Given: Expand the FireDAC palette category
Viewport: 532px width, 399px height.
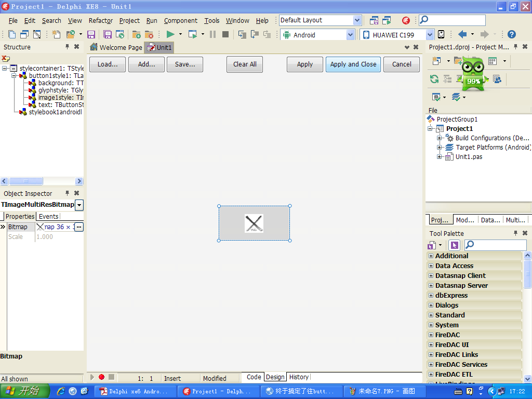Looking at the screenshot, I should (431, 335).
